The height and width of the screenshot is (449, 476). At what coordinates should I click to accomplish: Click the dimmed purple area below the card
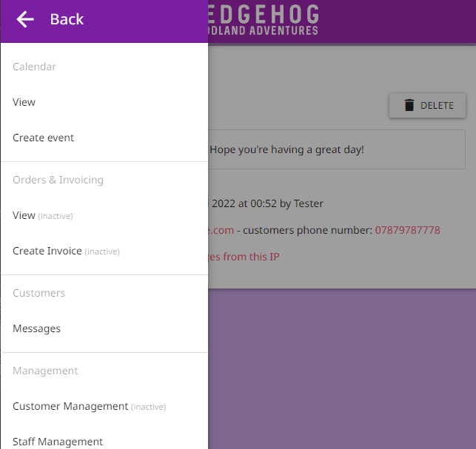(x=341, y=370)
